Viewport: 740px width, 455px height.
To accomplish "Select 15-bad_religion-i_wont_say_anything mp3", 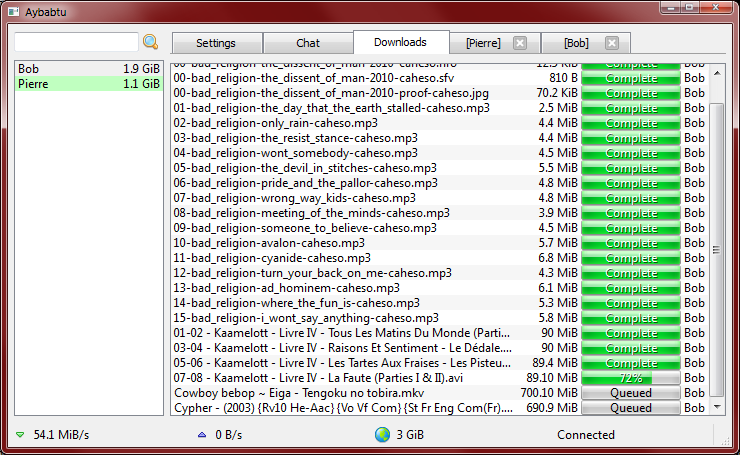I will 439,318.
